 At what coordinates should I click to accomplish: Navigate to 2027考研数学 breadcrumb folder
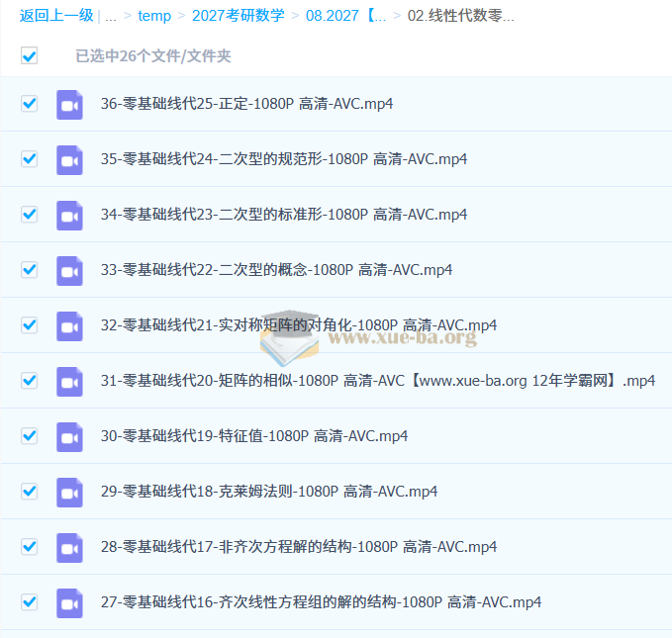click(238, 16)
